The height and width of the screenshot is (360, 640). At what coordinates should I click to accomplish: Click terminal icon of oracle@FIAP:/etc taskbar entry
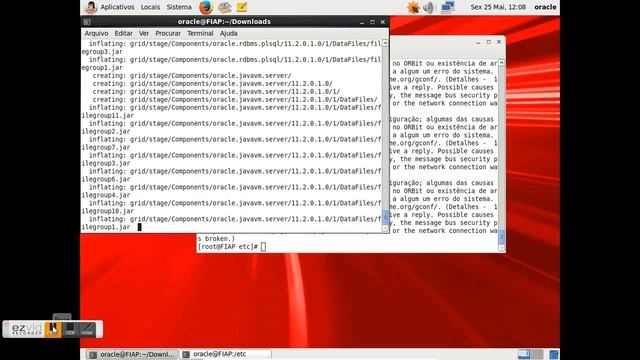(x=186, y=354)
